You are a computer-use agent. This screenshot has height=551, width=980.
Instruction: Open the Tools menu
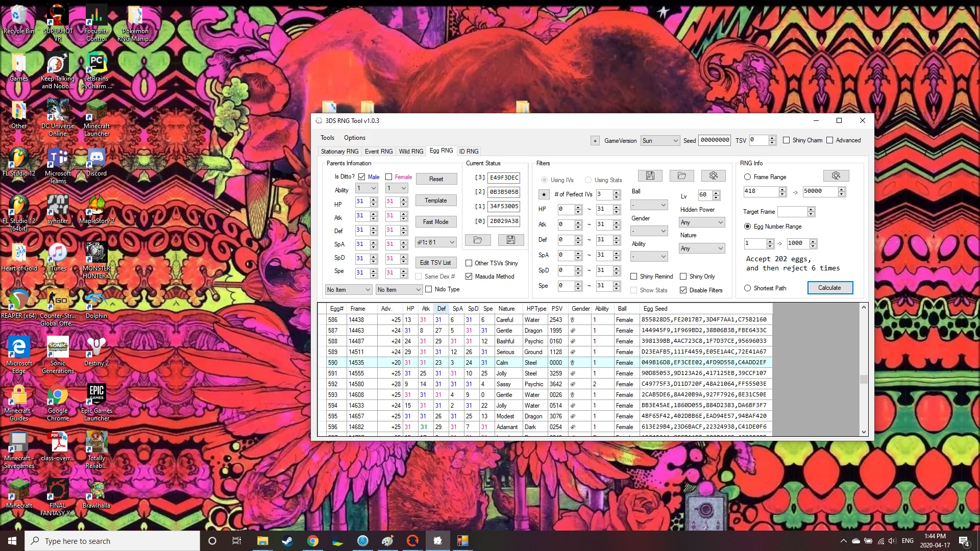(x=327, y=138)
